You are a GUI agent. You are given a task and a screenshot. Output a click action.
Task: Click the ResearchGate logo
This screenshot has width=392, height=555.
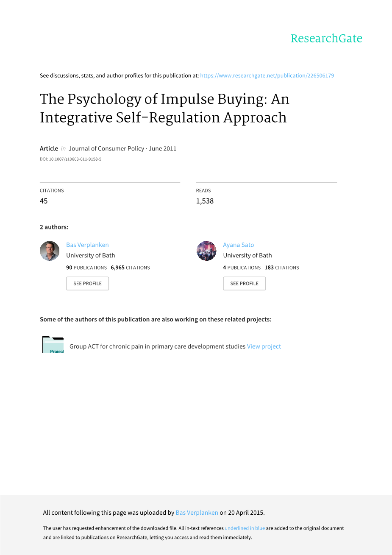326,39
